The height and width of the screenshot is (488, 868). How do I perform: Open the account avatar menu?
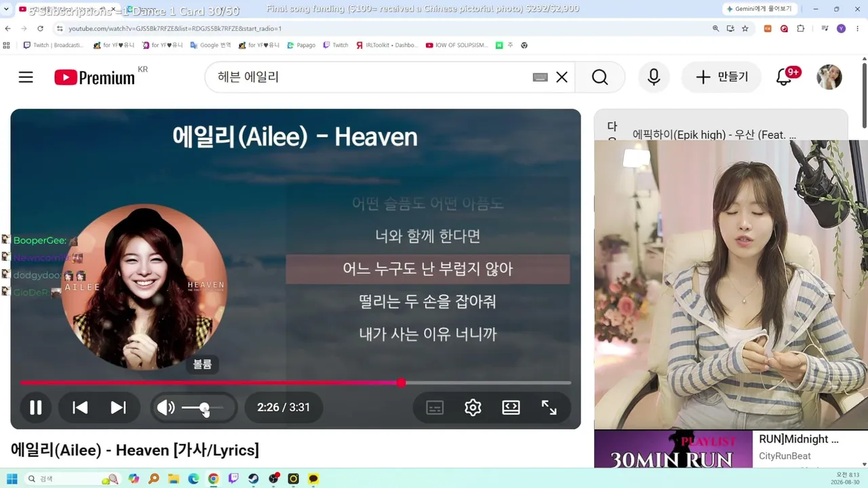pos(829,77)
